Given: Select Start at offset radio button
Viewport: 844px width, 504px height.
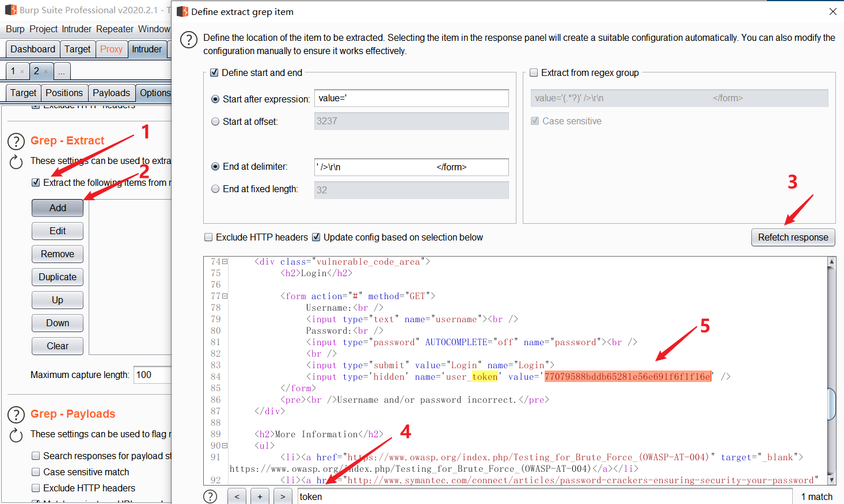Looking at the screenshot, I should (x=215, y=121).
